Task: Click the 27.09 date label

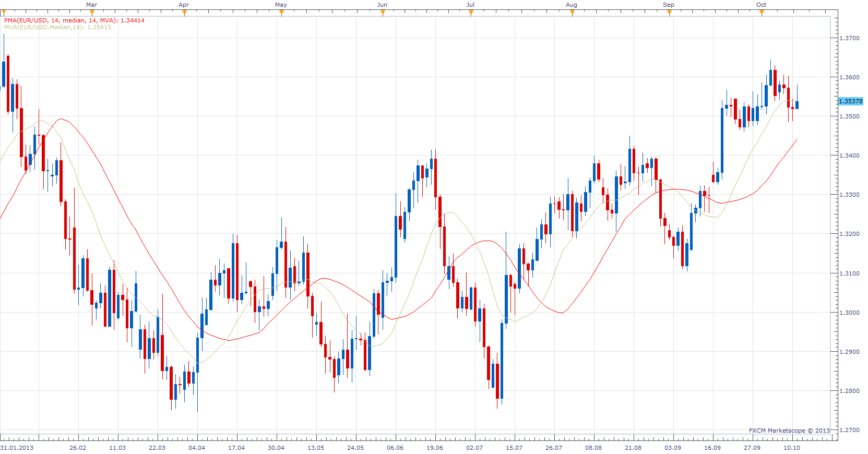Action: 752,448
